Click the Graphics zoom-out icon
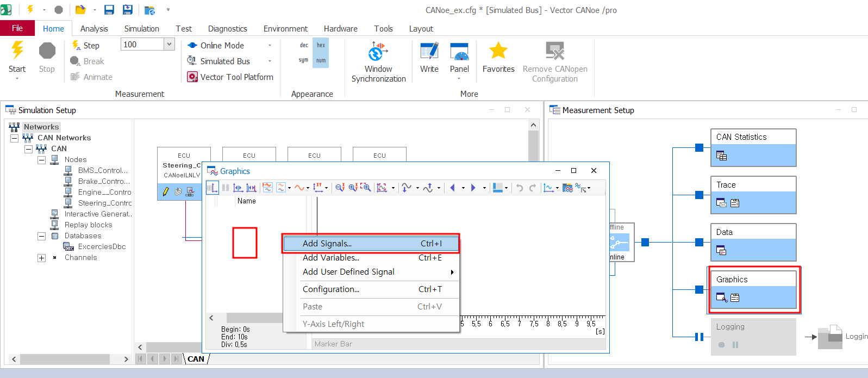The width and height of the screenshot is (868, 378). pos(340,188)
